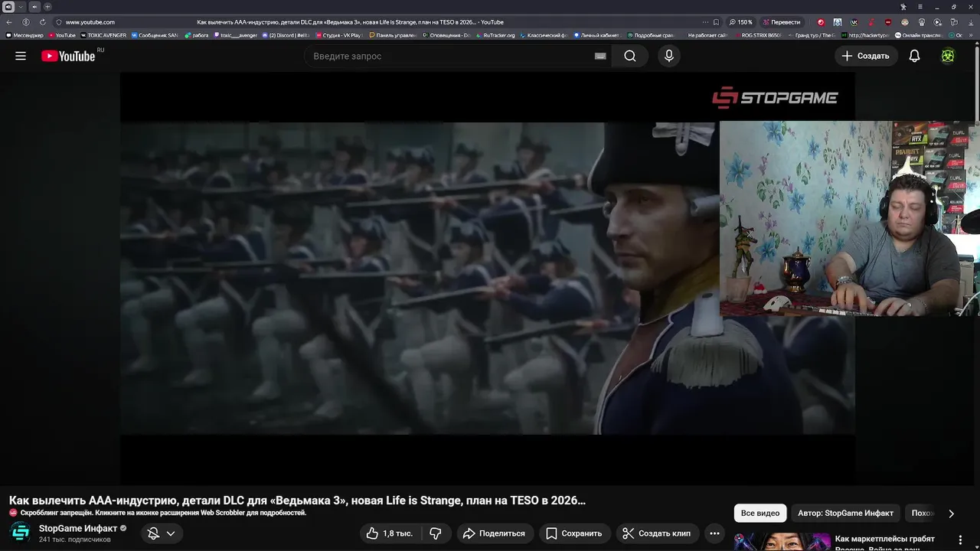Start voice search with the microphone
The height and width of the screenshot is (551, 980).
click(x=669, y=56)
